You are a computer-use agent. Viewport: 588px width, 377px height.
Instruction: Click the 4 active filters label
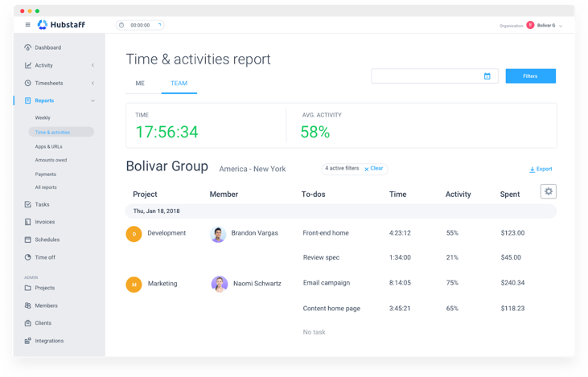342,168
